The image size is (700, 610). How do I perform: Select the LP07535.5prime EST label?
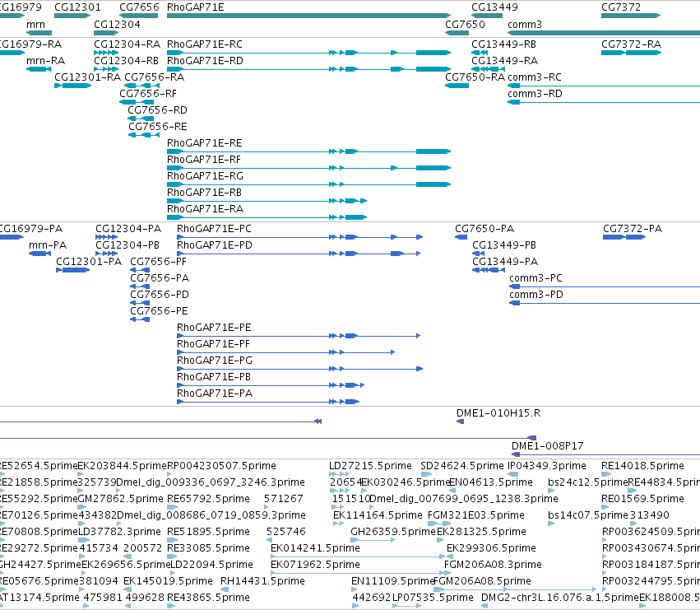pyautogui.click(x=433, y=598)
